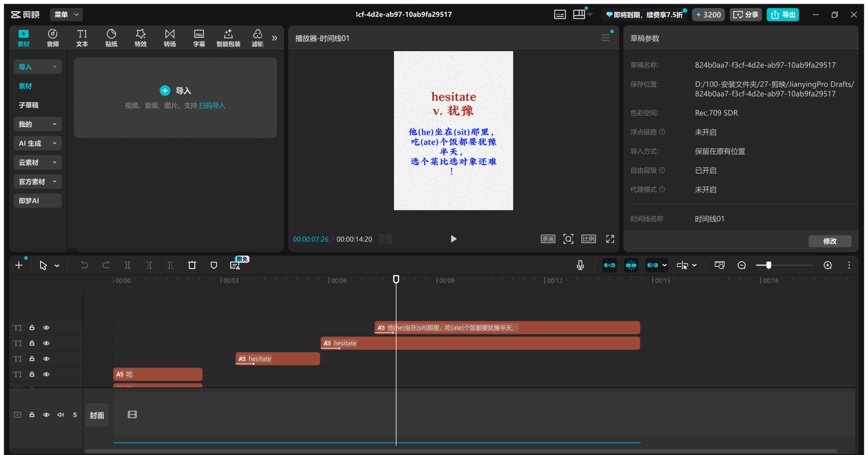This screenshot has height=455, width=868.
Task: Click the 修改 modify button
Action: pyautogui.click(x=829, y=241)
